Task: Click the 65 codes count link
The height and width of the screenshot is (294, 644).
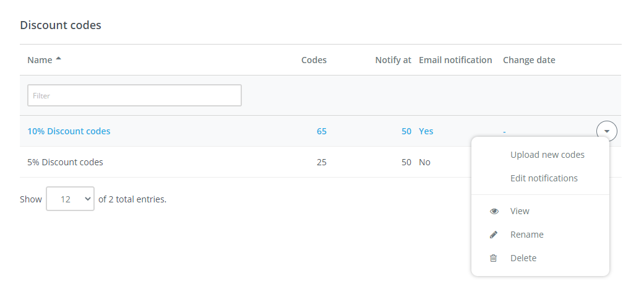Action: (x=322, y=131)
